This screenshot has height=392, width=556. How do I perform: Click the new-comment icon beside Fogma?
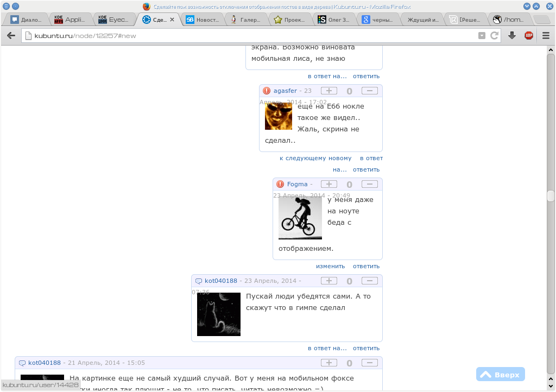(x=280, y=184)
